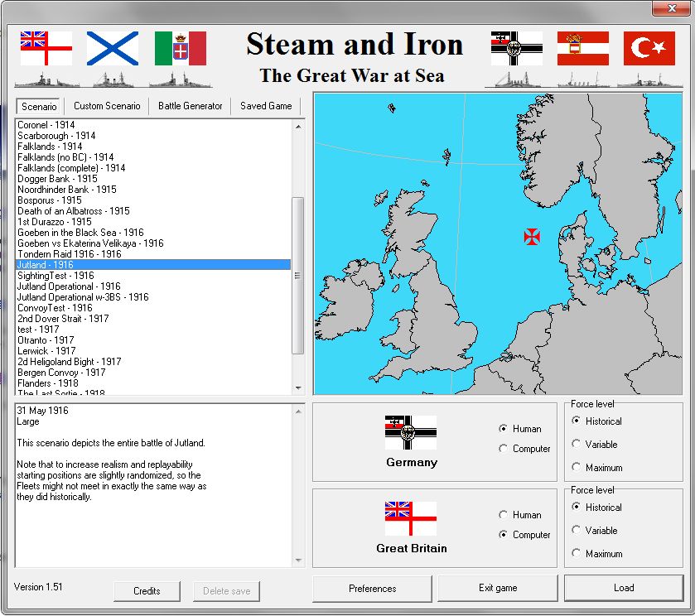Choose Maximum force level for Great Britain
Viewport: 695px width, 616px height.
point(577,553)
